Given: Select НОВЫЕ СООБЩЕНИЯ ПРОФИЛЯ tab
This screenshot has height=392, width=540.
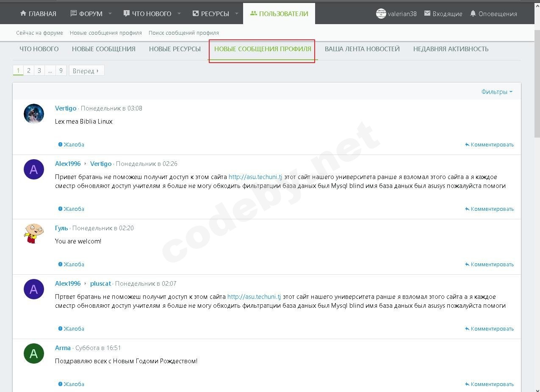Looking at the screenshot, I should 263,49.
